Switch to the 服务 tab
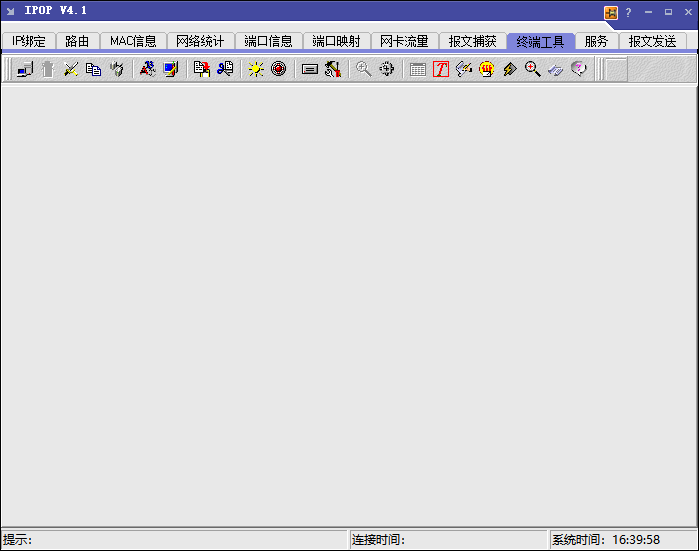The height and width of the screenshot is (551, 699). [596, 42]
